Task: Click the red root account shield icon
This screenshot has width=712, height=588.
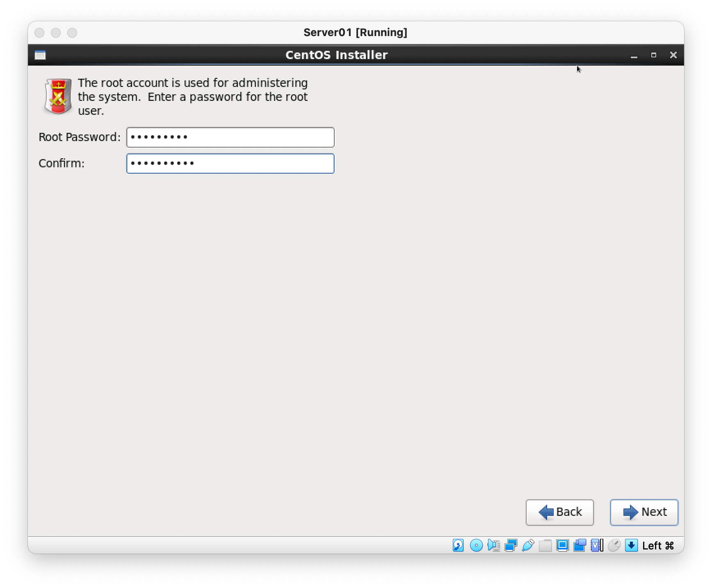Action: [58, 96]
